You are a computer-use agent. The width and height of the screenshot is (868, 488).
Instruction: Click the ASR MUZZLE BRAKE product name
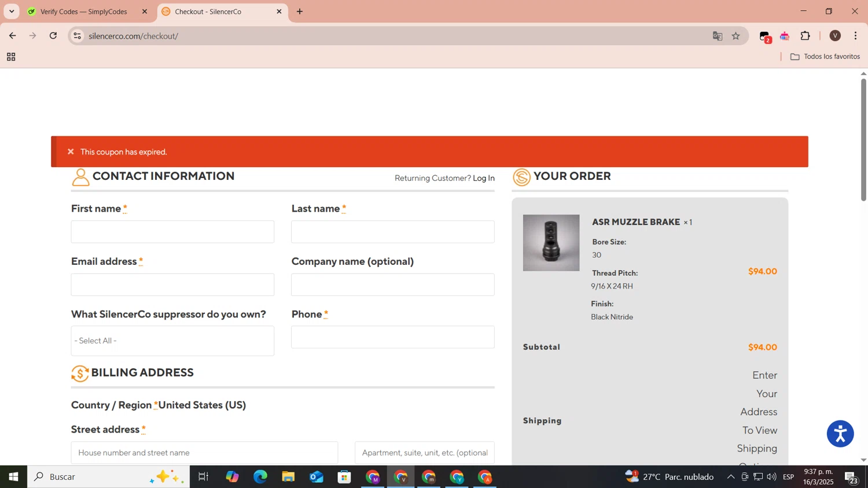coord(636,222)
